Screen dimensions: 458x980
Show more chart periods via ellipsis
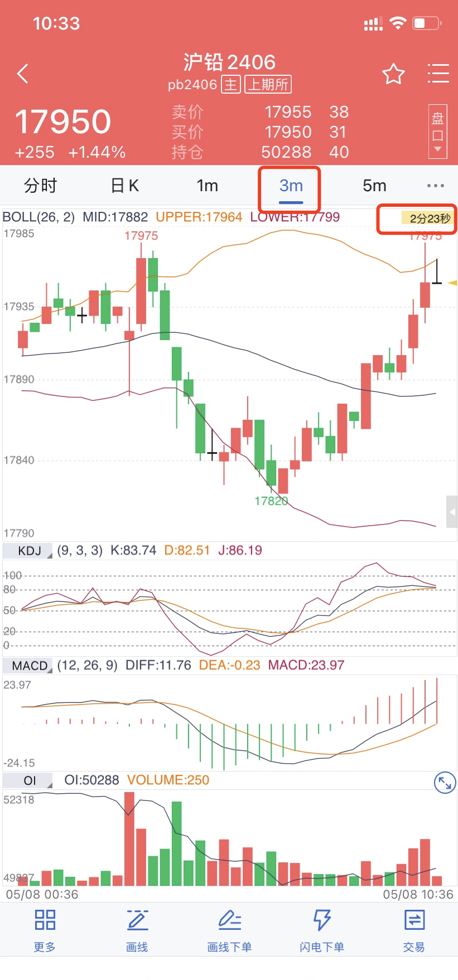pos(435,186)
